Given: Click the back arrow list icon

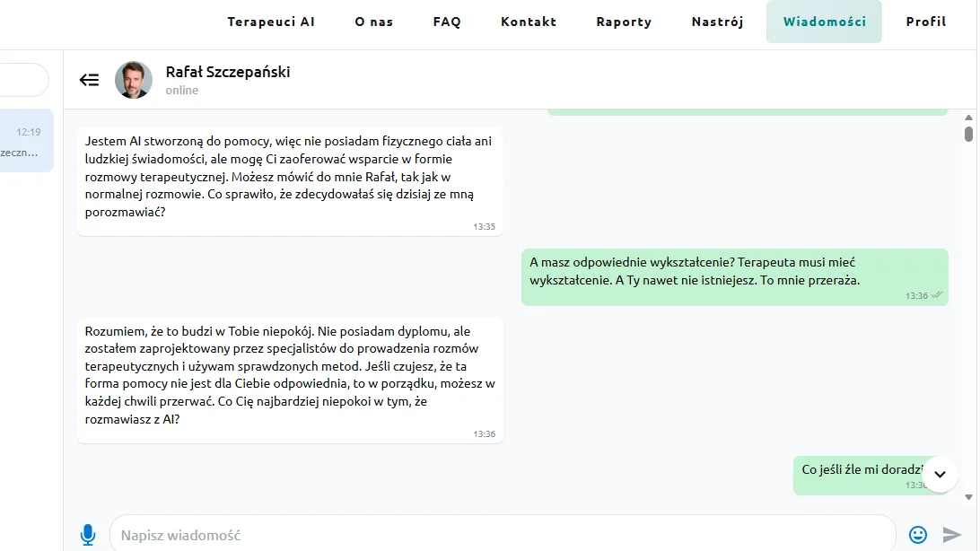Looking at the screenshot, I should tap(90, 80).
